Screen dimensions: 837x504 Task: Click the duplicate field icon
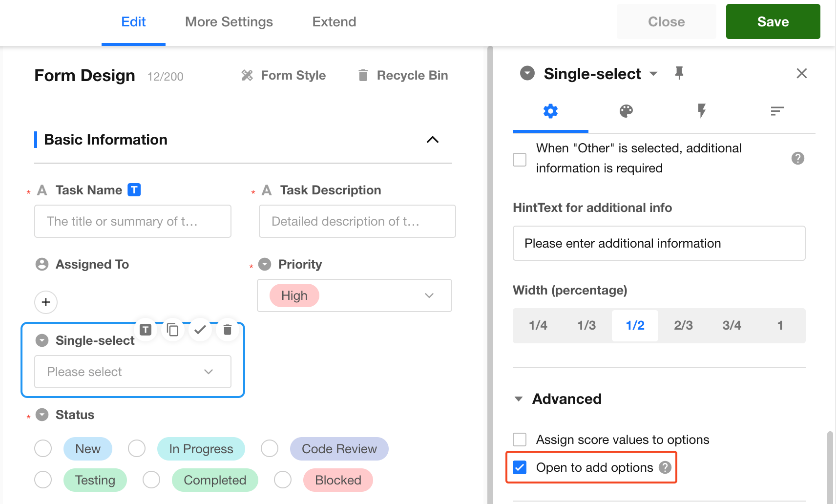[x=173, y=330]
